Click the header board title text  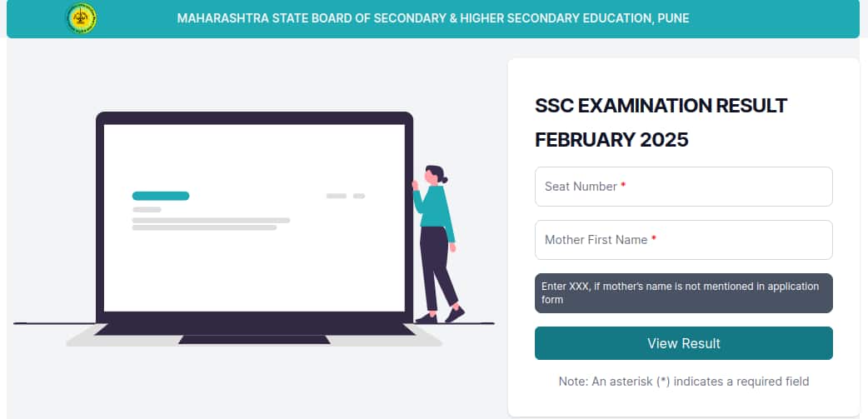[x=433, y=18]
